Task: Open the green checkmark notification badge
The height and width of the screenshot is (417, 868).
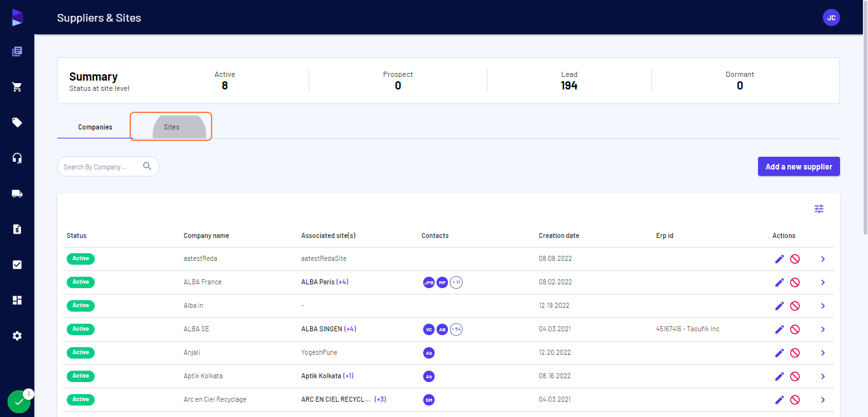Action: [19, 402]
